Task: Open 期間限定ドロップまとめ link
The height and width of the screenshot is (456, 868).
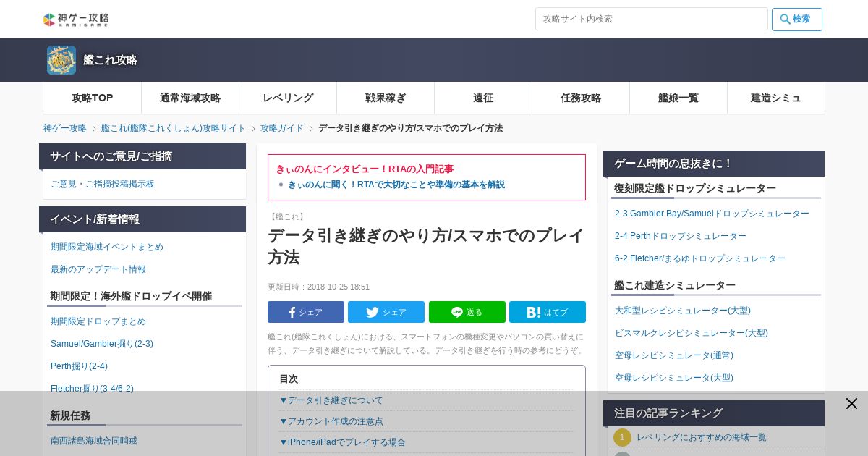Action: [x=98, y=321]
